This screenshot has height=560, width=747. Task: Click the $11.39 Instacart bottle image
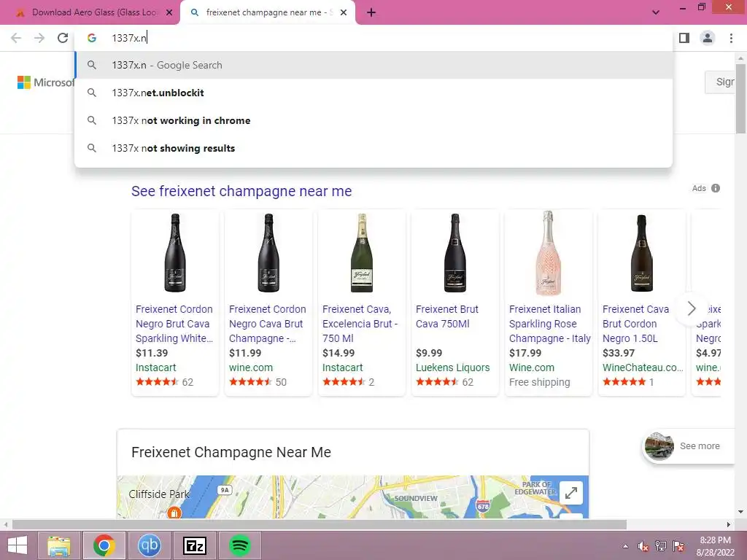point(175,253)
